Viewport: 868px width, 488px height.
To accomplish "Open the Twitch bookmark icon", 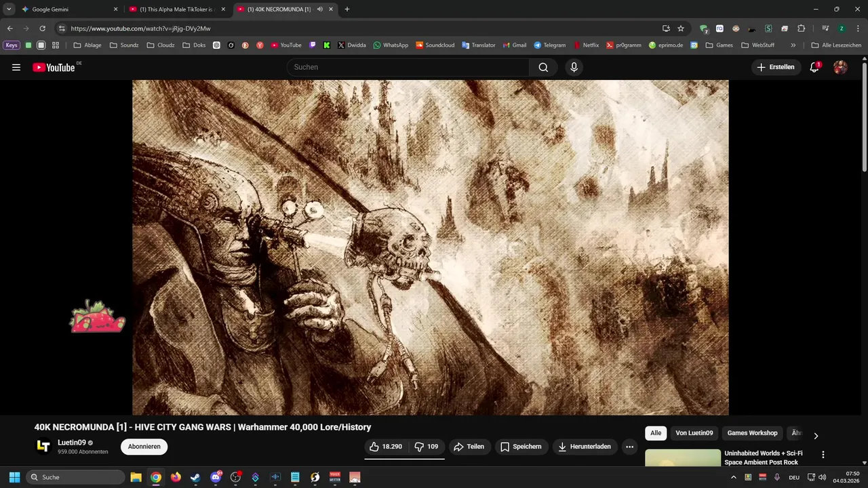I will [313, 45].
